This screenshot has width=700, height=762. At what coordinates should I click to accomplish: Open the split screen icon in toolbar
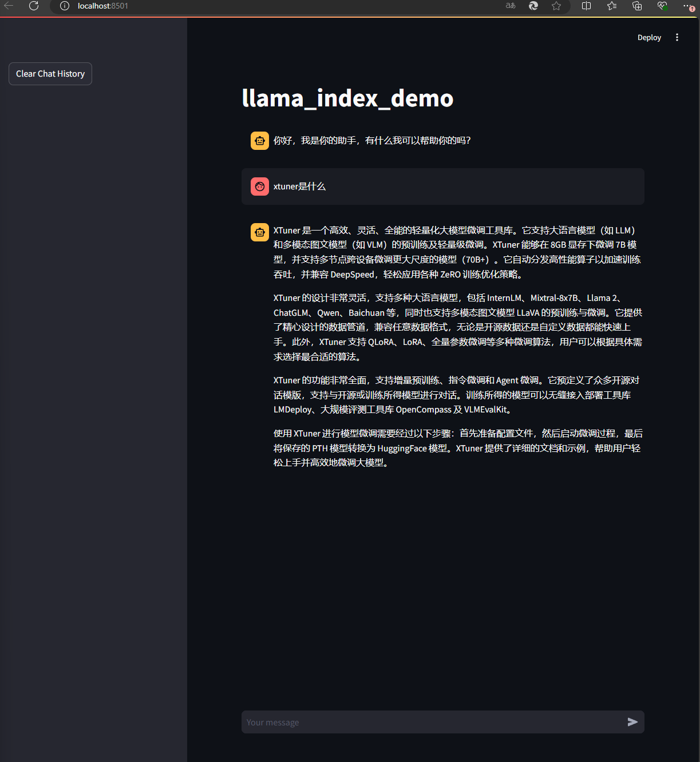[586, 6]
